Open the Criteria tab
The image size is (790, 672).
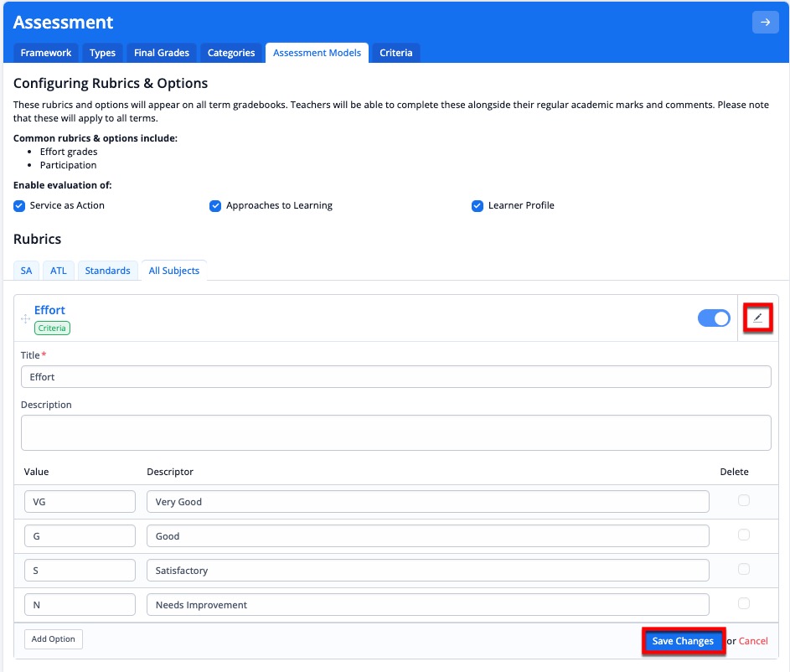coord(395,53)
